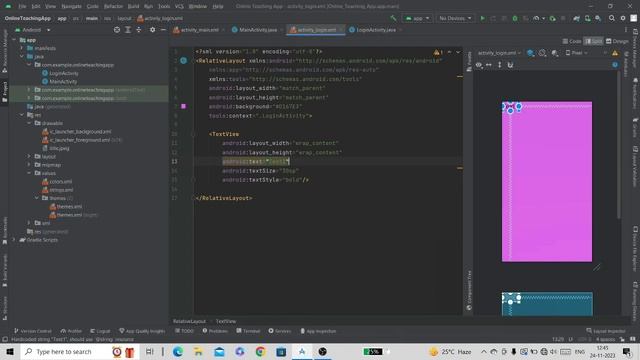Open project panel options gear icon

[x=152, y=30]
